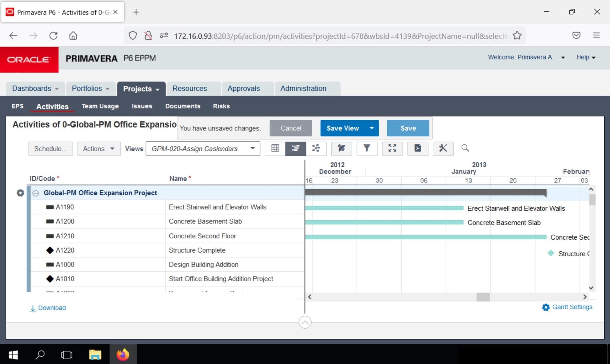Open the filter funnel icon
This screenshot has width=610, height=364.
click(x=367, y=148)
